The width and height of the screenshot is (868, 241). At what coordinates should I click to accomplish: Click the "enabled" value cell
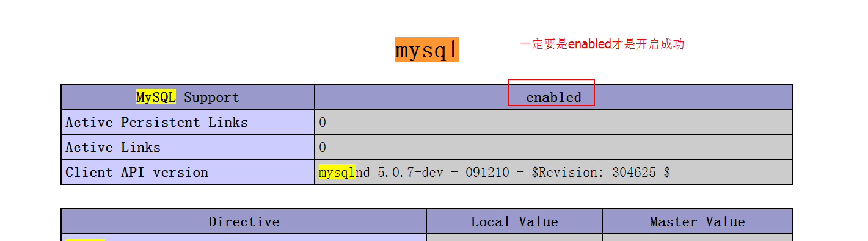[553, 97]
